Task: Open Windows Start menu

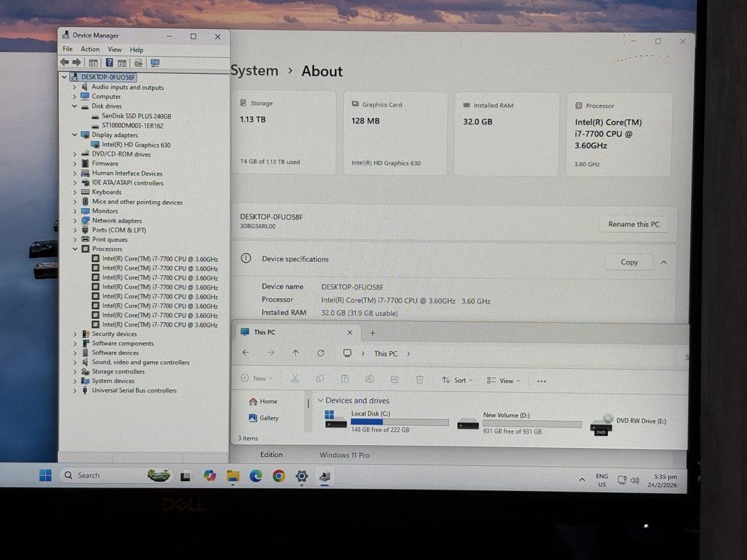Action: tap(45, 475)
